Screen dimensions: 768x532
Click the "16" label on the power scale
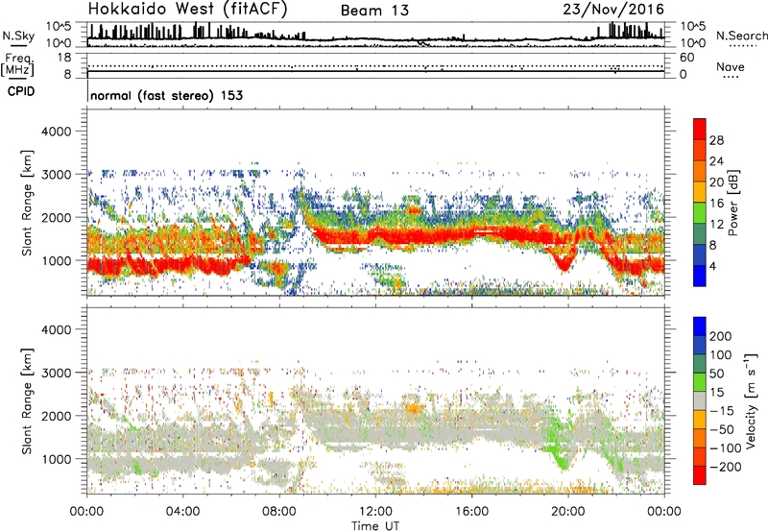[x=716, y=204]
